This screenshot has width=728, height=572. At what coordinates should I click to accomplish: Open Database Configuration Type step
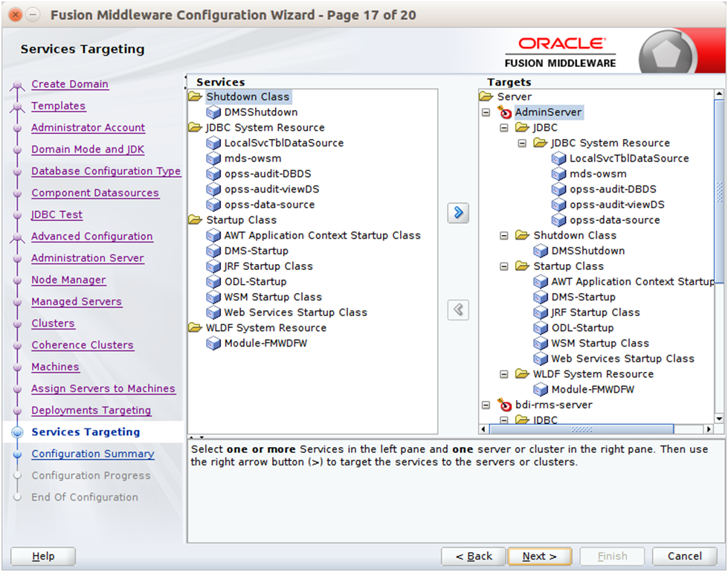point(106,171)
